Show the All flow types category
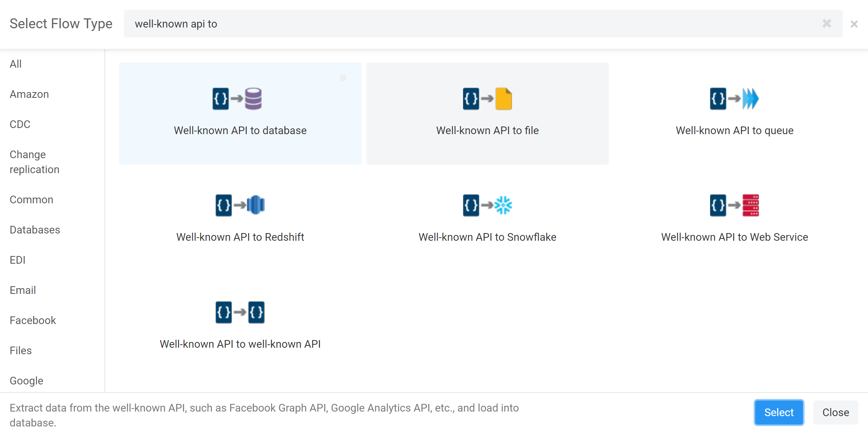868x436 pixels. [16, 64]
